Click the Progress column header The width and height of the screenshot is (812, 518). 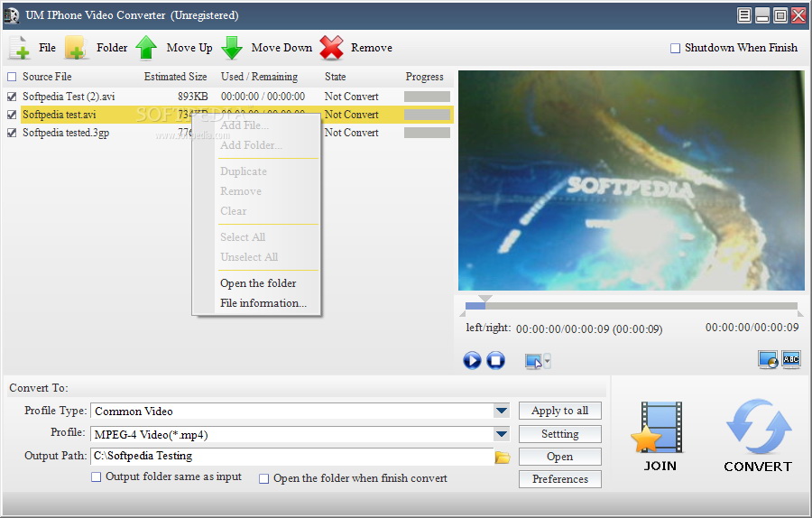click(424, 77)
